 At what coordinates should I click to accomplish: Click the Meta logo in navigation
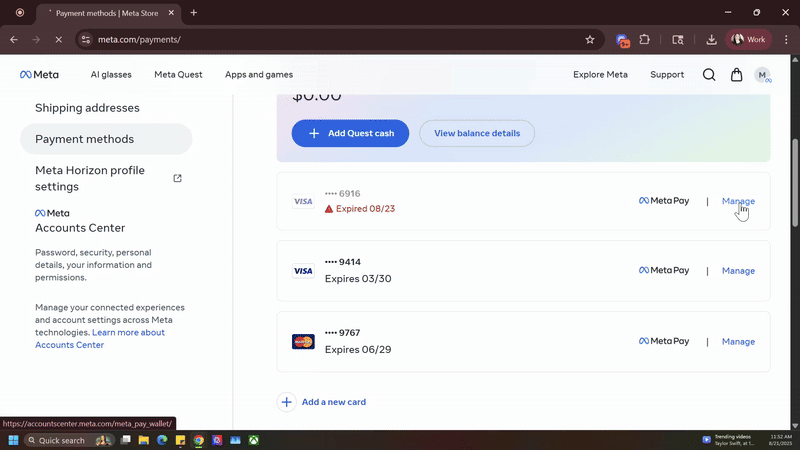39,75
